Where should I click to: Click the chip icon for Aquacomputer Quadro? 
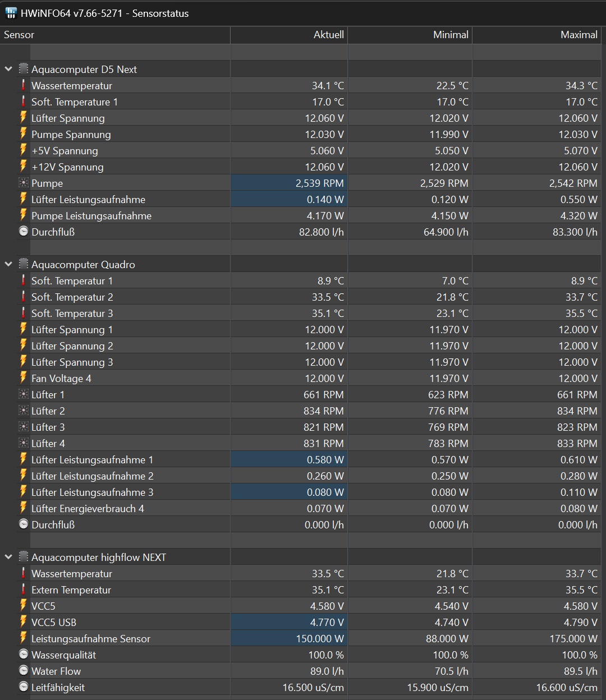[24, 264]
